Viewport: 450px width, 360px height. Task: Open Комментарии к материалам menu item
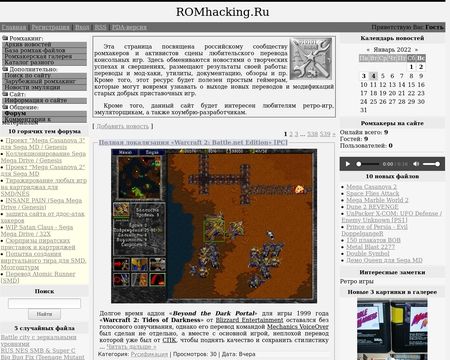(x=44, y=120)
